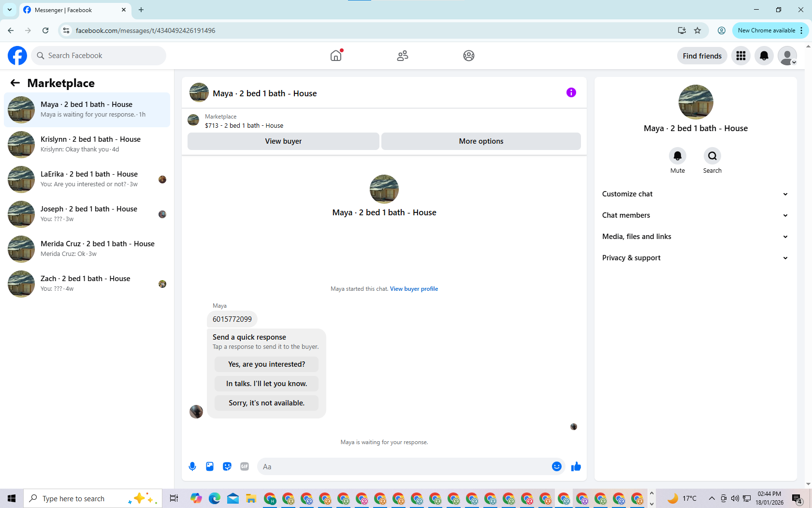Image resolution: width=812 pixels, height=508 pixels.
Task: Open the Facebook menu grid icon
Action: [741, 56]
